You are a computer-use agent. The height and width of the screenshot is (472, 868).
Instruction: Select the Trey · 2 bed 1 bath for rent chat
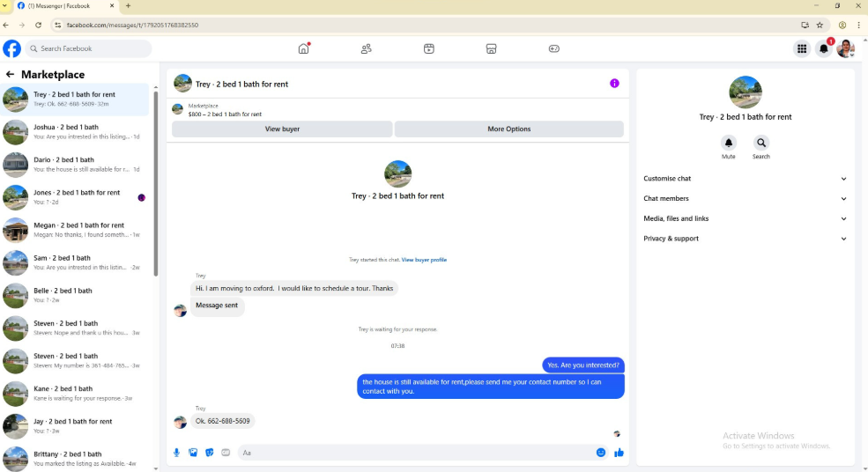[75, 99]
